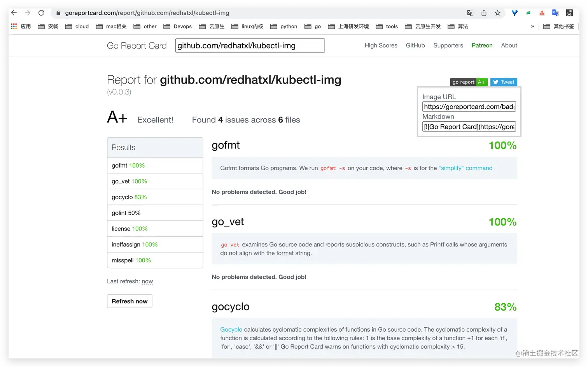Open the red sitemap browser extension
The width and height of the screenshot is (588, 367).
(542, 13)
